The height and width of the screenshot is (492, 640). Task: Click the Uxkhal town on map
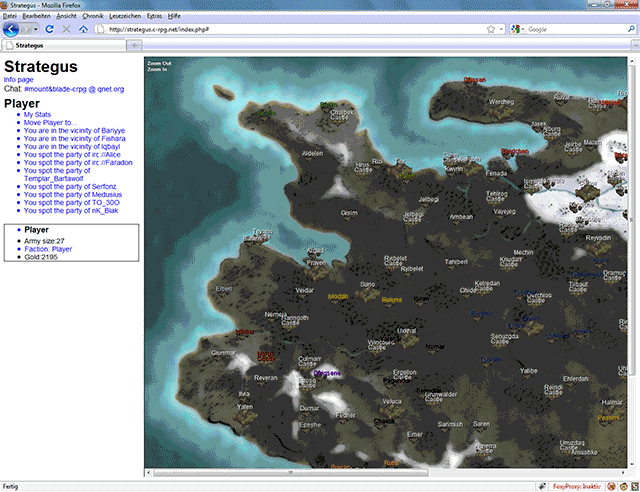tap(407, 337)
